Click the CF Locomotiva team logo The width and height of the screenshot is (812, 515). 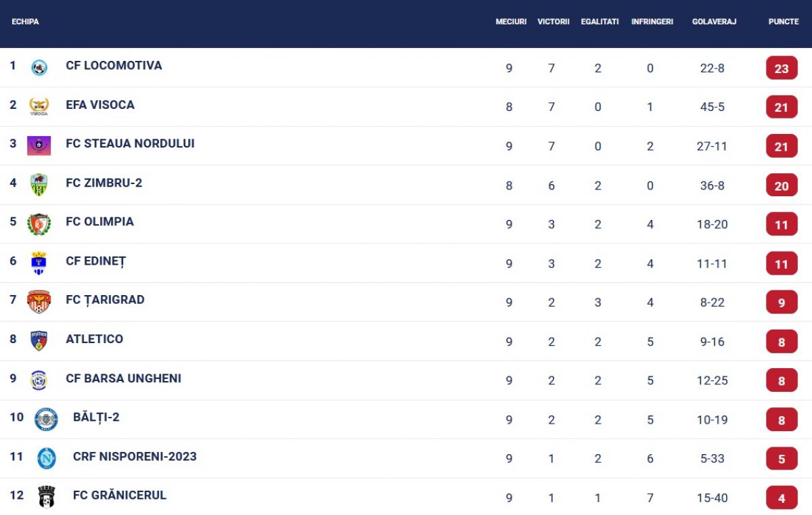(39, 68)
